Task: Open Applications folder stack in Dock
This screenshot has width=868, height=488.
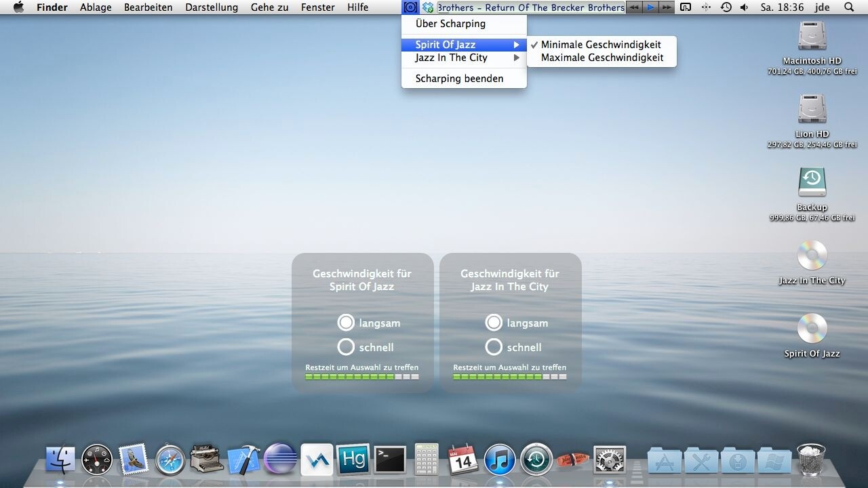Action: [x=665, y=460]
